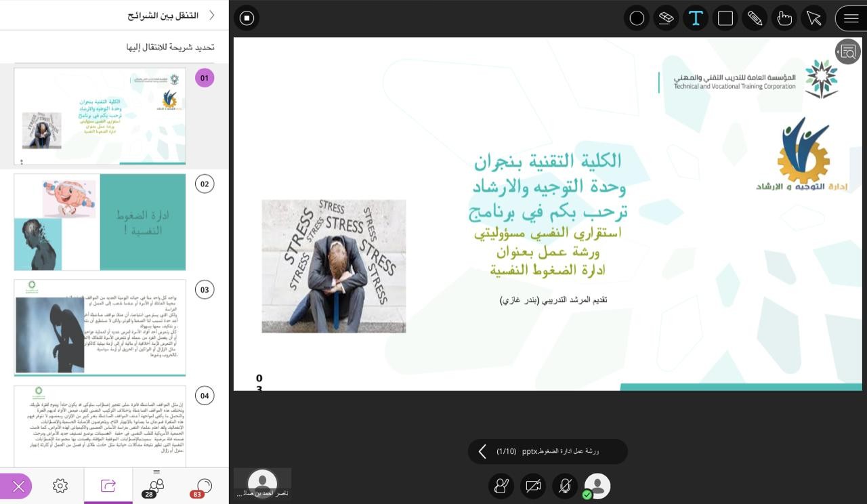Select the arrow selection tool
Viewport: 867px width, 504px height.
click(x=813, y=18)
